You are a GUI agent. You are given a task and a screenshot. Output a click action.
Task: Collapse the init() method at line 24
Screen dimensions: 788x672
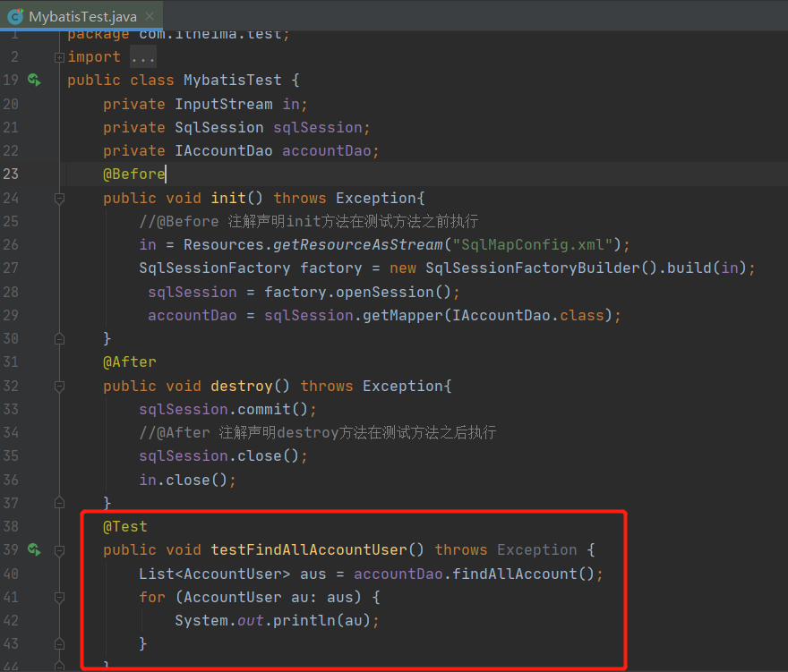(59, 199)
